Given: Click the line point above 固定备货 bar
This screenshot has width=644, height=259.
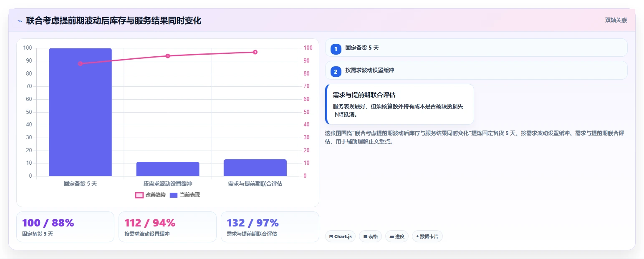Looking at the screenshot, I should [80, 63].
